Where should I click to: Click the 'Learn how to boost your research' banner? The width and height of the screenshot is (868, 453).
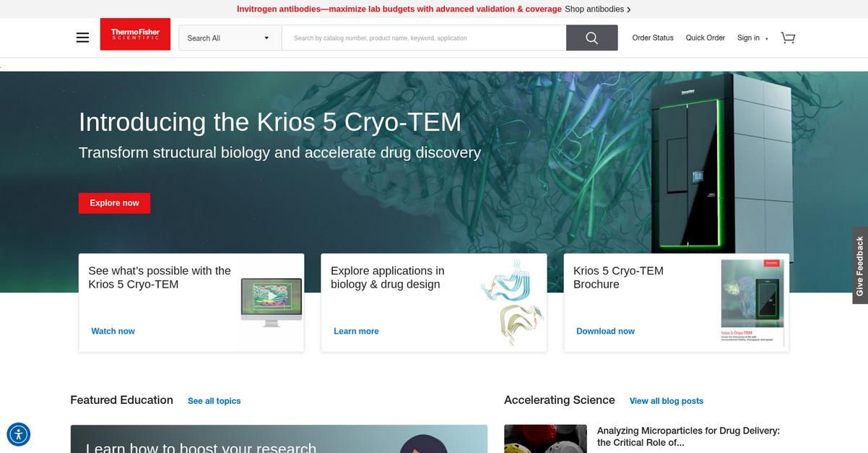coord(279,439)
